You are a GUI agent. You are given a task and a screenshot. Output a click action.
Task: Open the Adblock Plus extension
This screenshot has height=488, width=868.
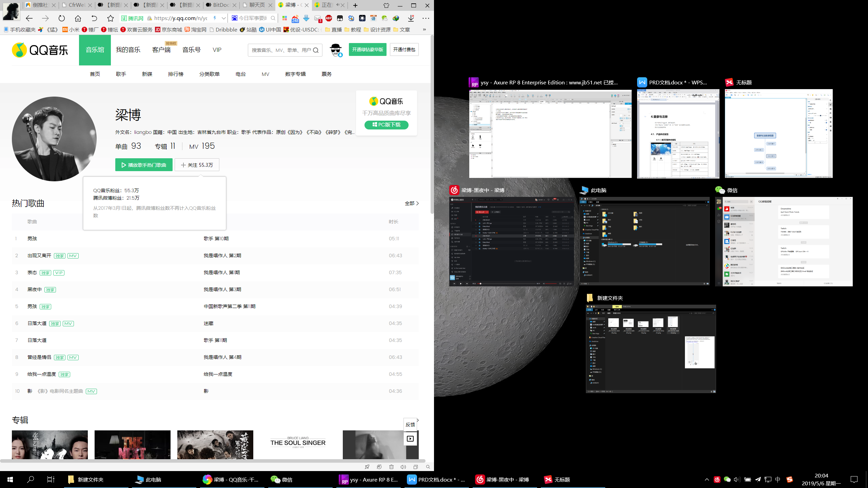pyautogui.click(x=329, y=18)
